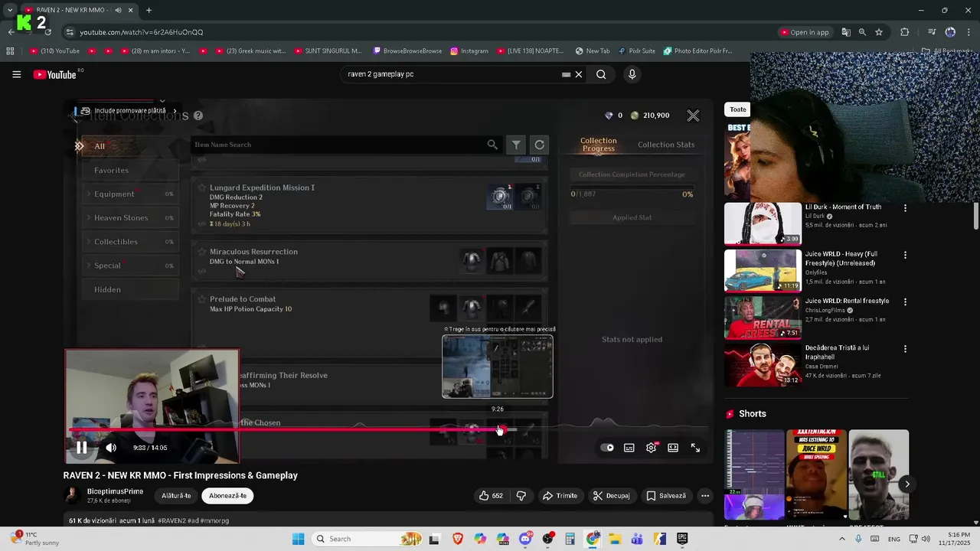Show next Shorts with right arrow
980x551 pixels.
907,484
